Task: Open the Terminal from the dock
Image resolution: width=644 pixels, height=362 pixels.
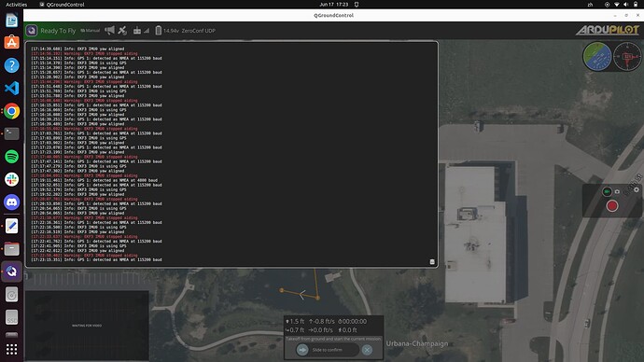Action: 11,133
